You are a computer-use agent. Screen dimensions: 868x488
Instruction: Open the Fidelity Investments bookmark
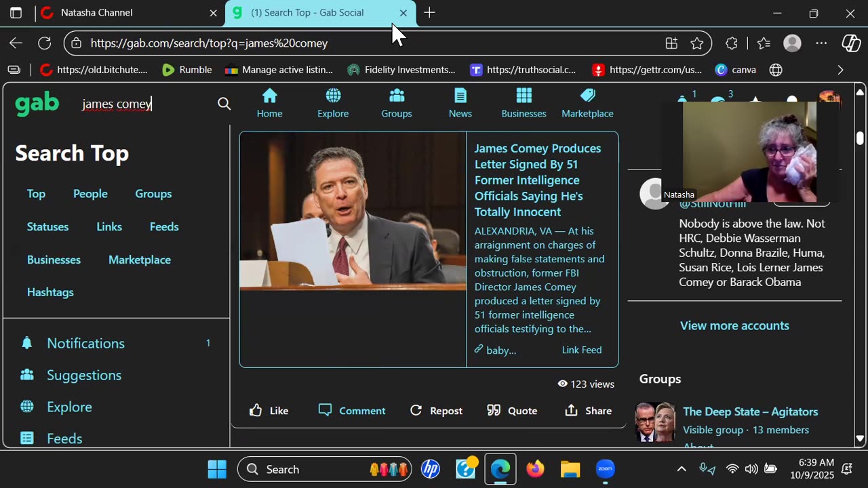(401, 70)
